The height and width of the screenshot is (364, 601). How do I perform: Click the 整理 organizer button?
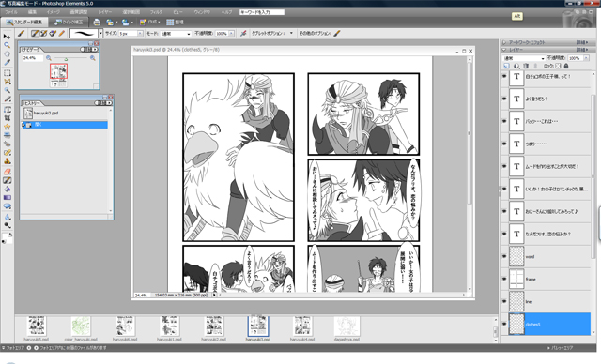click(x=175, y=23)
